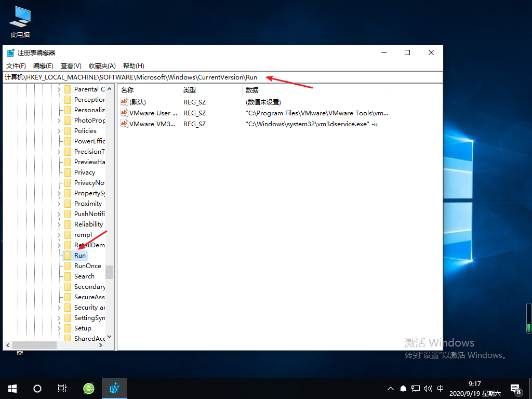Click the network icon in the system tray
Screen dimensions: 532x399
pos(415,388)
